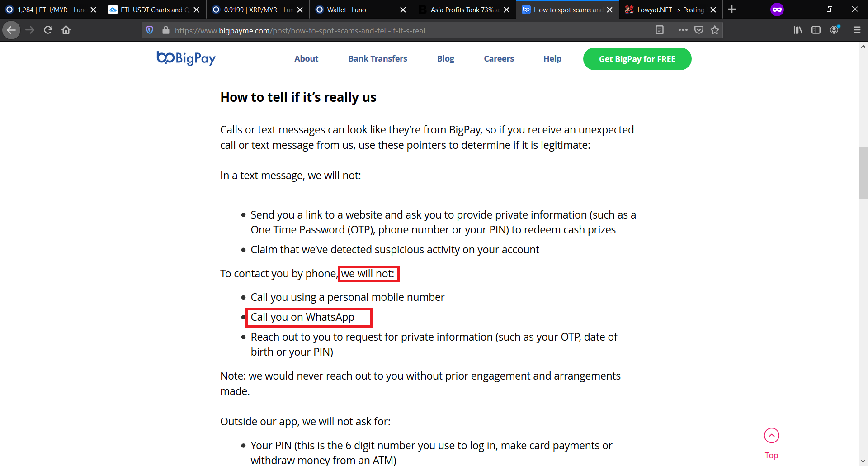Save page to Pocket
Viewport: 868px width, 466px height.
pyautogui.click(x=699, y=30)
